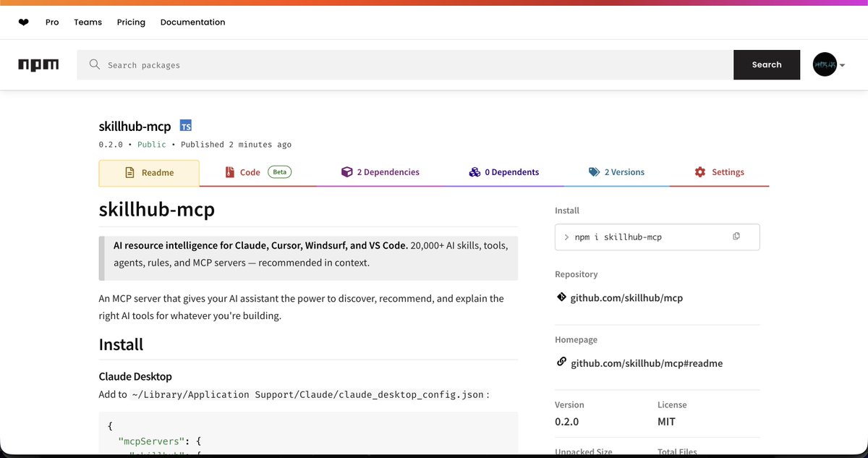Screen dimensions: 868x458
Task: Open the Readme tab
Action: [x=149, y=173]
